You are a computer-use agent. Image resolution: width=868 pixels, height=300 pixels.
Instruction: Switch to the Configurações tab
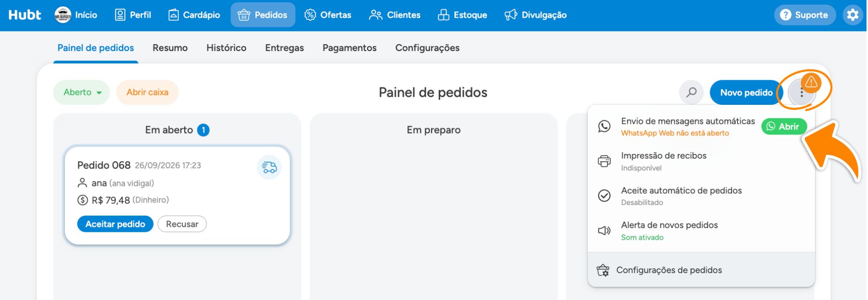427,48
